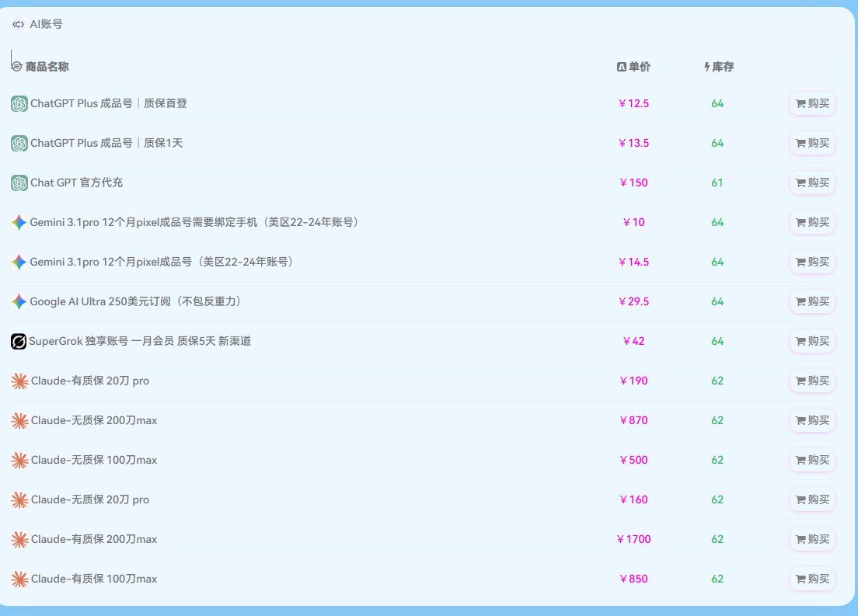The height and width of the screenshot is (616, 858).
Task: Purchase Claude-有质保 200刀max at ¥1700
Action: tap(812, 539)
